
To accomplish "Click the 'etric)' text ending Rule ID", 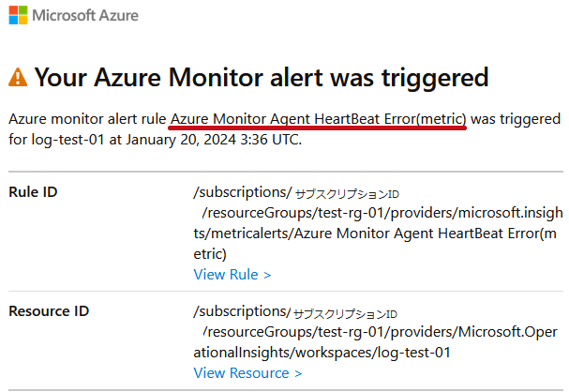I will [210, 254].
